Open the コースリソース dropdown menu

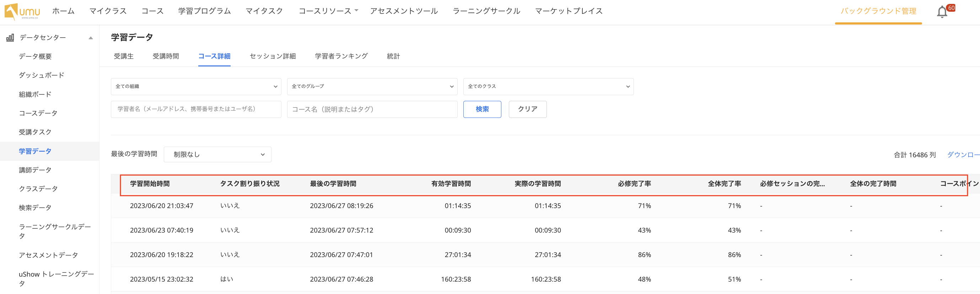pyautogui.click(x=328, y=11)
